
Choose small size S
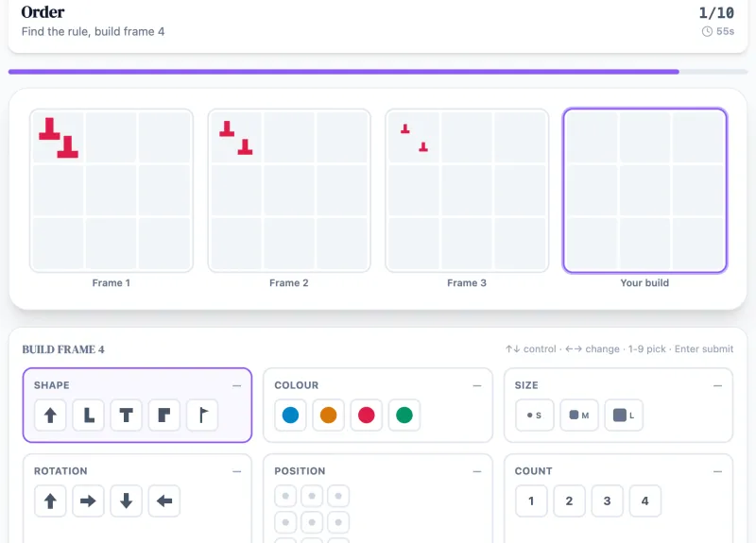point(534,415)
